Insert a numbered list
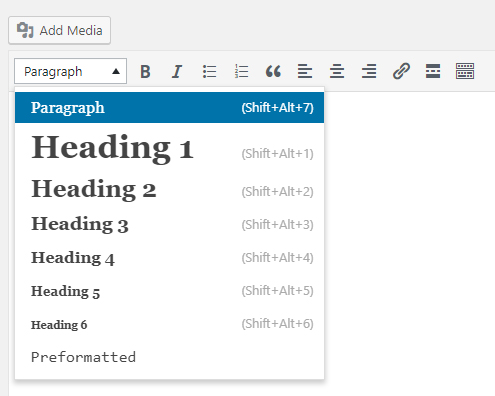Screen dimensions: 495x396 click(x=241, y=71)
